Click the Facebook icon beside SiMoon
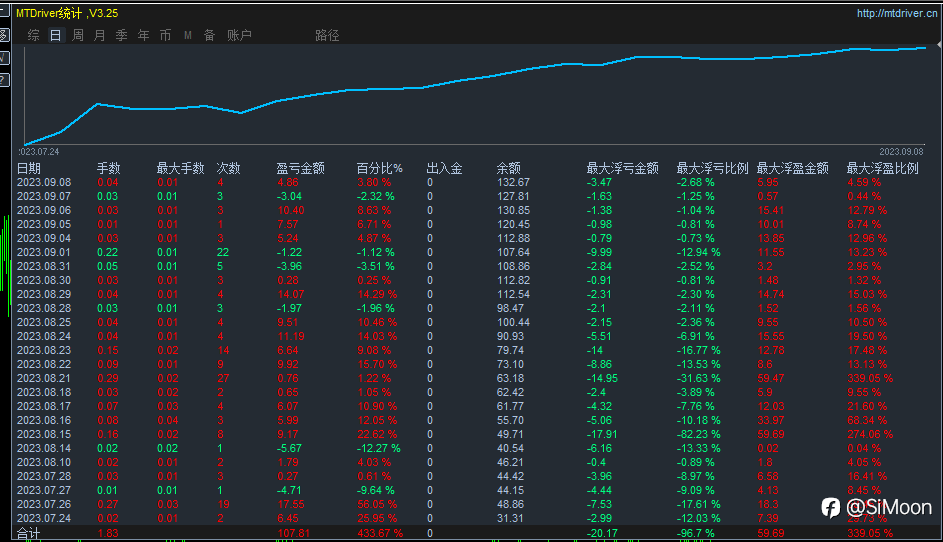 [830, 508]
